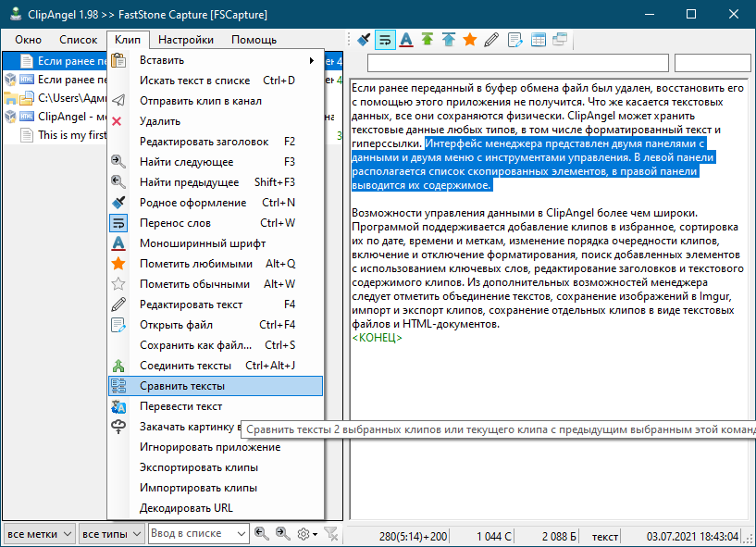
Task: Click the blue up arrow toolbar icon
Action: pos(449,40)
